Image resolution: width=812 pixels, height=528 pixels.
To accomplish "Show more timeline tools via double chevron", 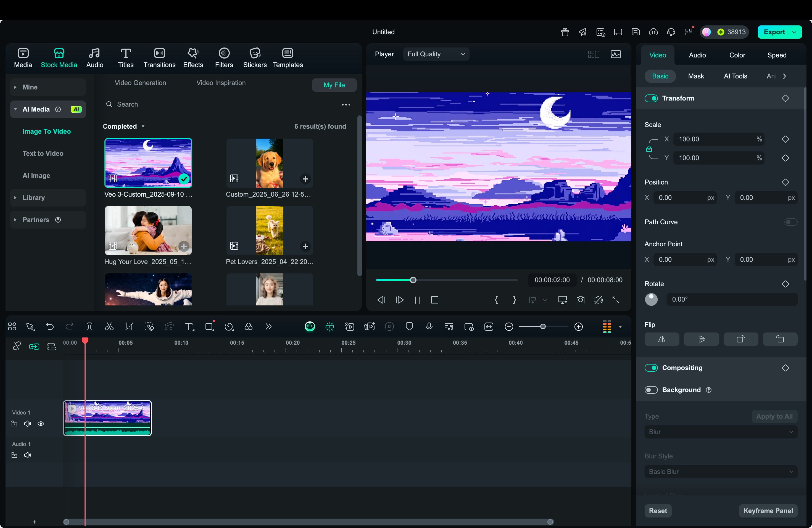I will (x=268, y=327).
